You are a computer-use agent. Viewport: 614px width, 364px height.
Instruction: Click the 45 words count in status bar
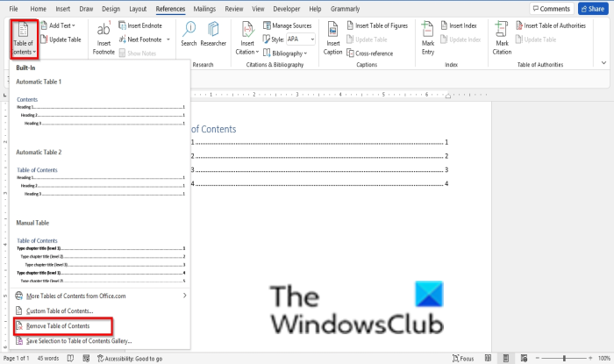tap(48, 358)
